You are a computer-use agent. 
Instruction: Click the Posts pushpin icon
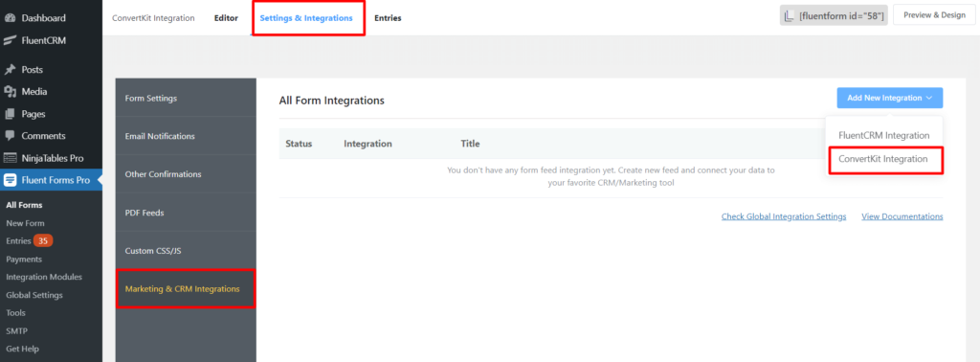pyautogui.click(x=10, y=69)
